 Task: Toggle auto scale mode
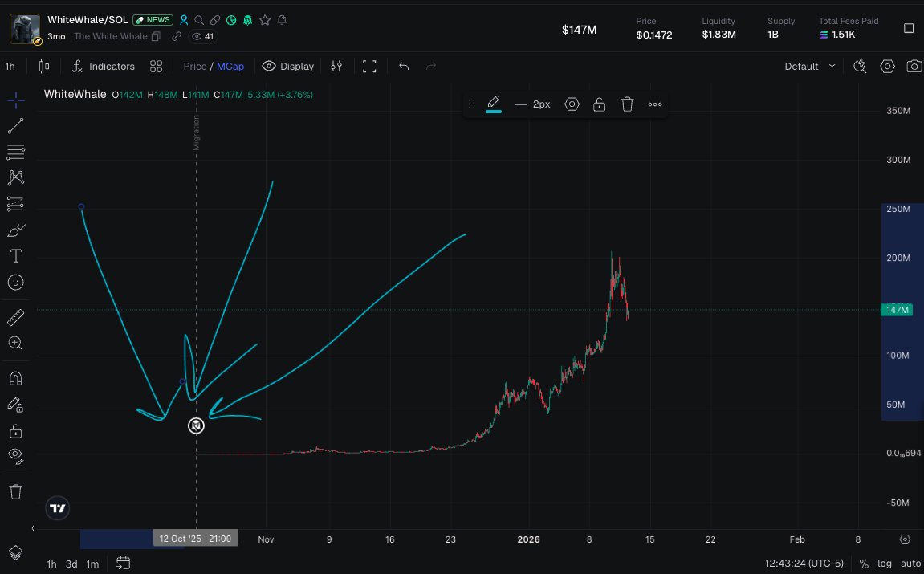tap(910, 564)
